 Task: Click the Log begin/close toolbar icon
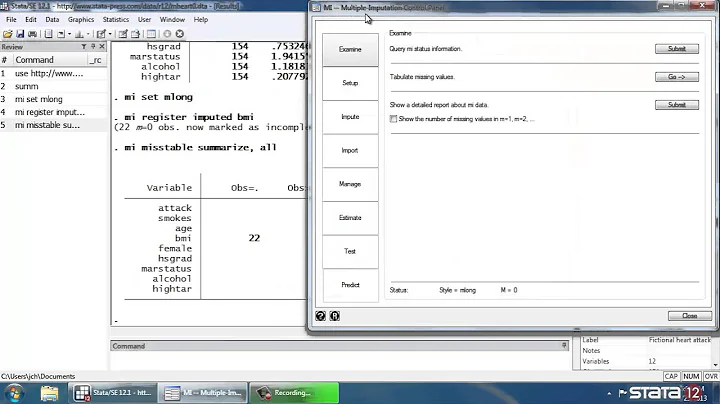[48, 34]
